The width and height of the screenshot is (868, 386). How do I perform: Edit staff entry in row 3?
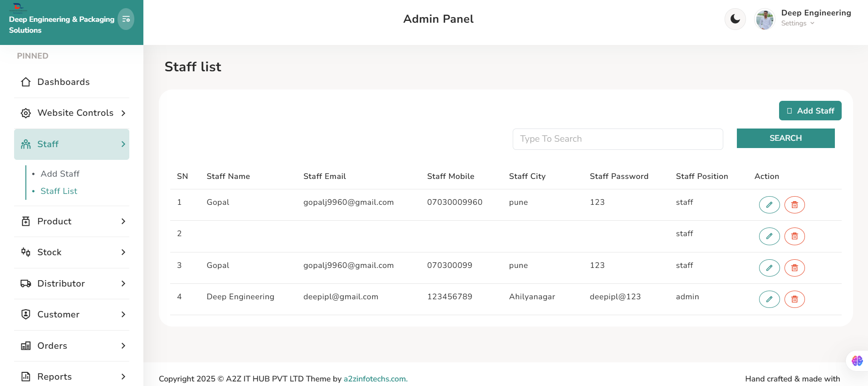point(769,268)
